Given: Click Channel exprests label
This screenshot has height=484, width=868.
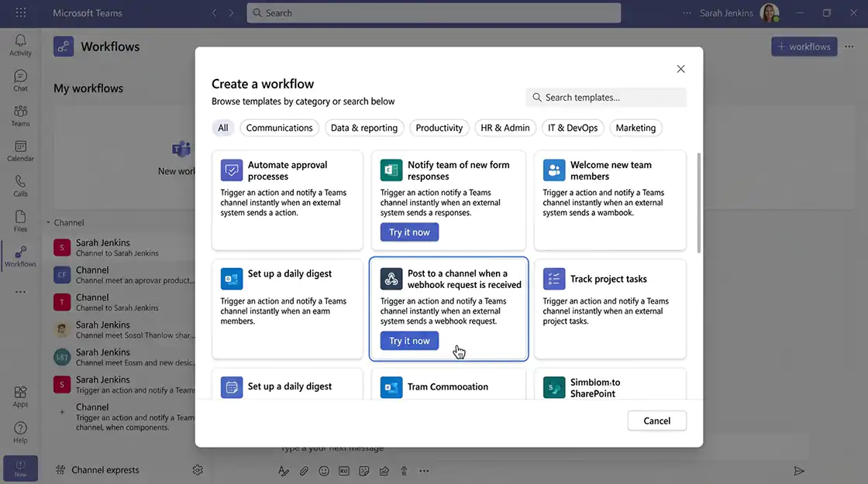Looking at the screenshot, I should click(105, 469).
